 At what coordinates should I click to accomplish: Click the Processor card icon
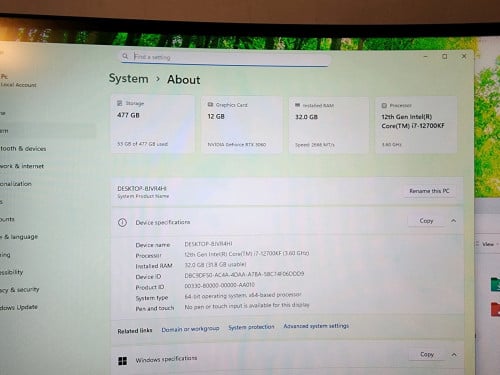384,105
